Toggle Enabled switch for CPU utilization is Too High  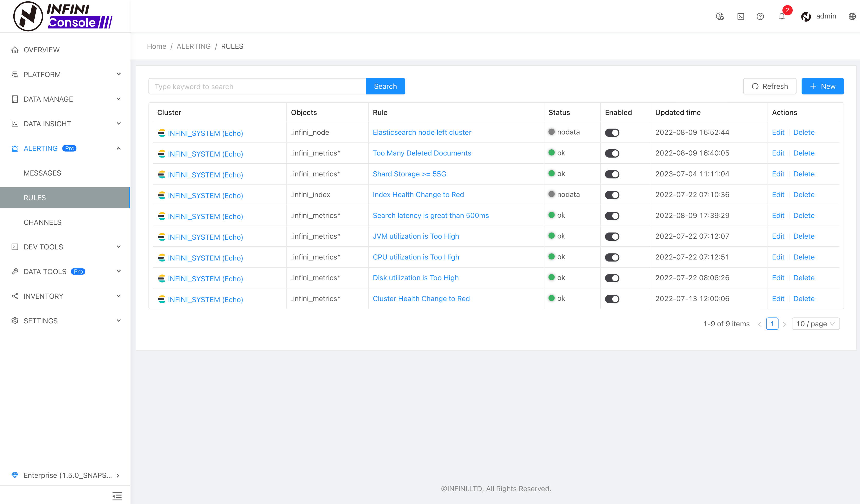point(612,257)
